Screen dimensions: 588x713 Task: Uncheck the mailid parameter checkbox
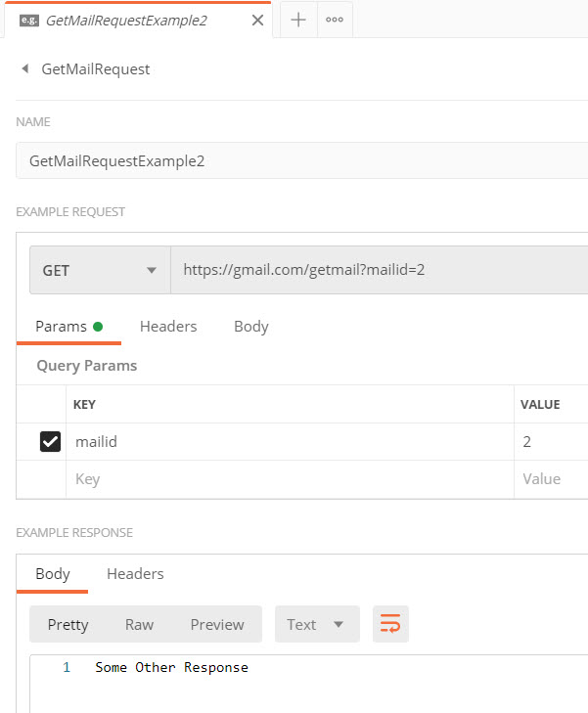pos(50,442)
